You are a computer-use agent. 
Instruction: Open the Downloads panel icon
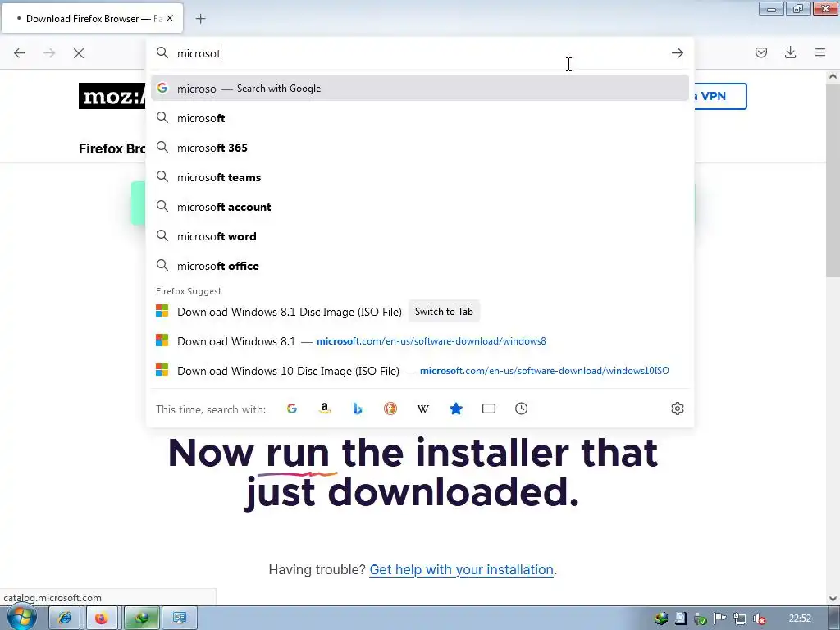tap(790, 52)
